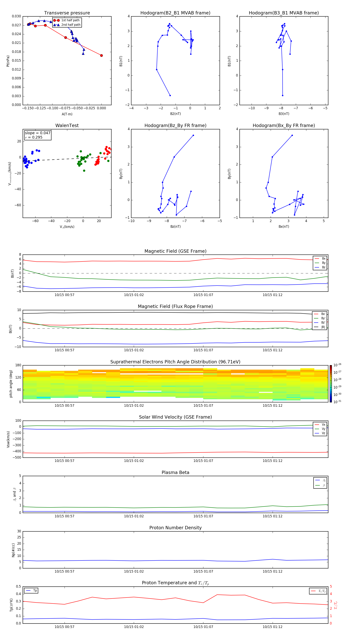Click the βp legend entry in Plasma Beta
This screenshot has height=644, width=351.
[x=320, y=480]
